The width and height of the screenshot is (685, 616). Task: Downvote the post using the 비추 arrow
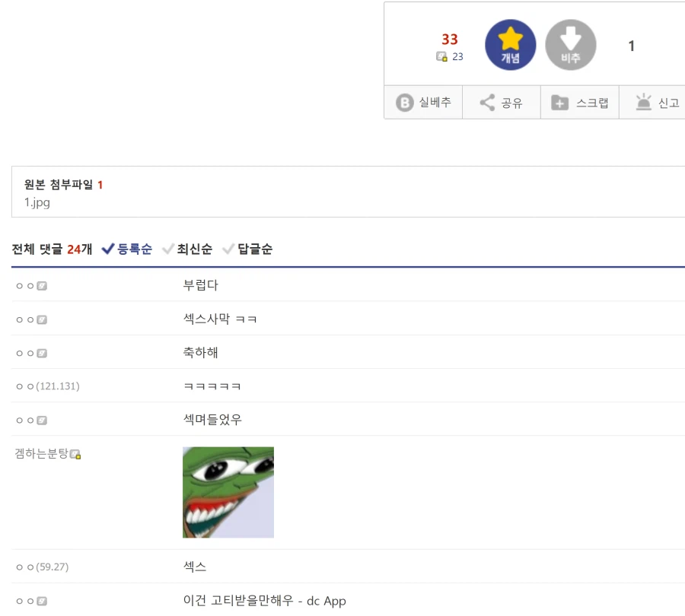click(570, 45)
